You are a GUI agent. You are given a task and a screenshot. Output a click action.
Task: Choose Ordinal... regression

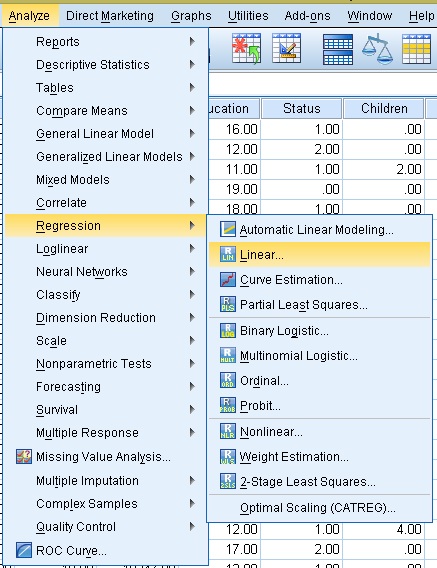click(320, 380)
